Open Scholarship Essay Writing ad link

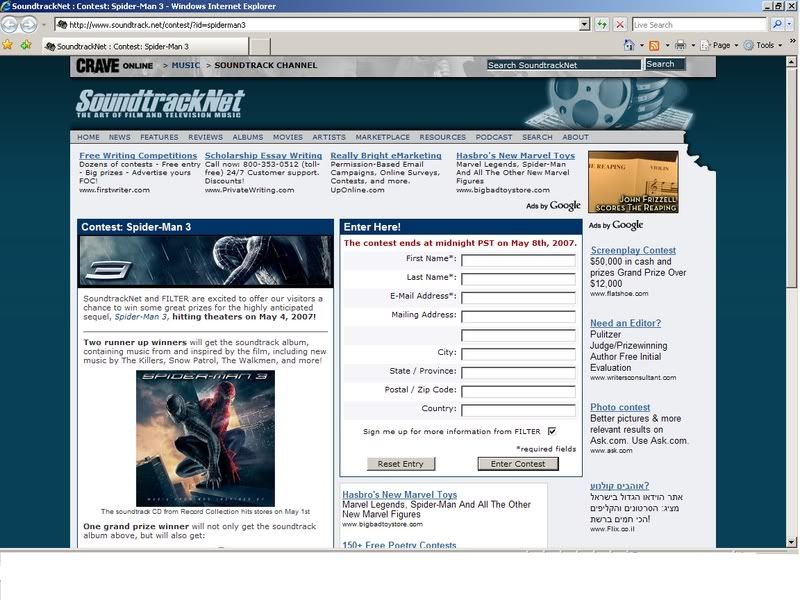263,156
